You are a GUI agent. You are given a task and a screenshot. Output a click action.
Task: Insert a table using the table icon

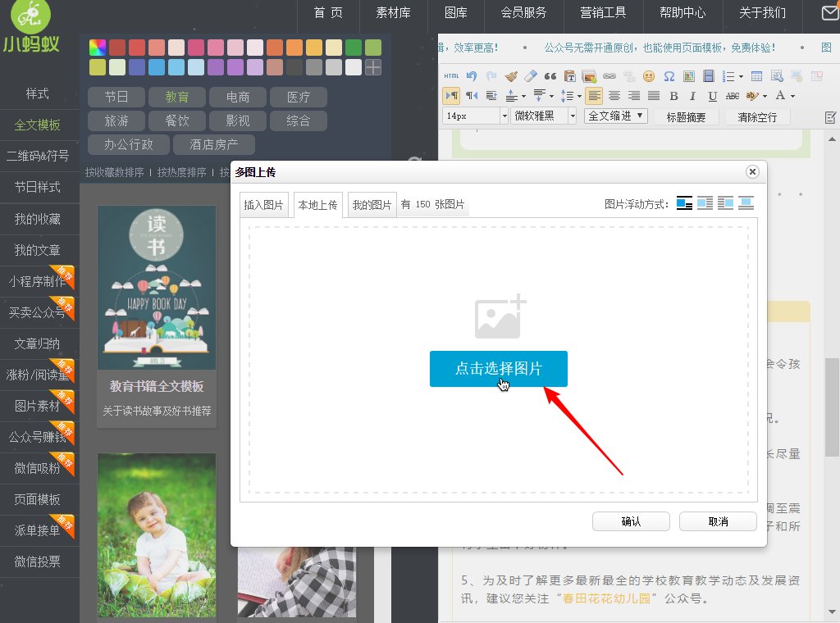pyautogui.click(x=756, y=75)
